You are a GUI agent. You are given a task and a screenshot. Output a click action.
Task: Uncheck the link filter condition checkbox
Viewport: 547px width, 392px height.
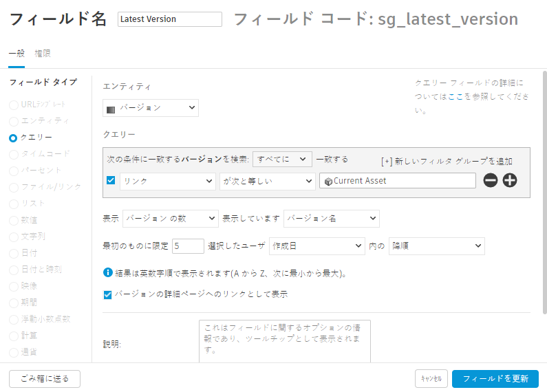111,181
